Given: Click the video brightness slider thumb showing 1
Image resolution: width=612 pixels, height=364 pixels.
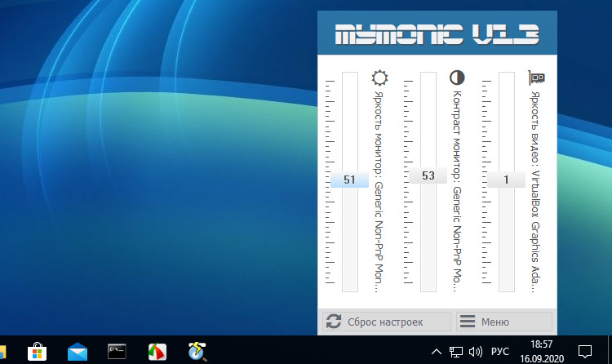Looking at the screenshot, I should pos(506,180).
